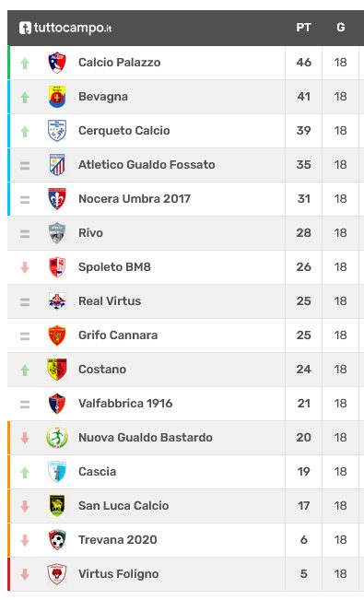Image resolution: width=364 pixels, height=600 pixels.
Task: Open the Rivo team link
Action: [x=90, y=232]
